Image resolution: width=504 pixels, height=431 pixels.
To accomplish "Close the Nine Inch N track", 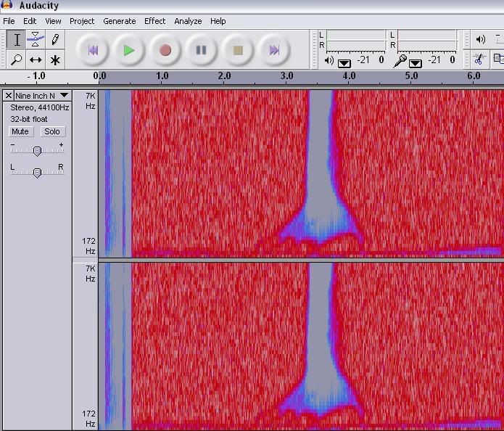I will point(9,96).
